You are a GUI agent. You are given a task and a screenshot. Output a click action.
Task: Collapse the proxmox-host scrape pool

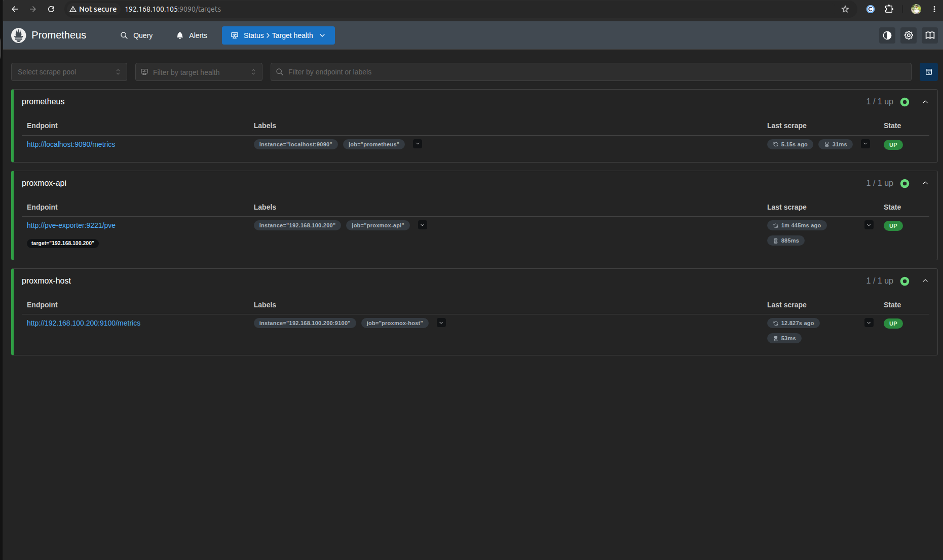pos(925,281)
